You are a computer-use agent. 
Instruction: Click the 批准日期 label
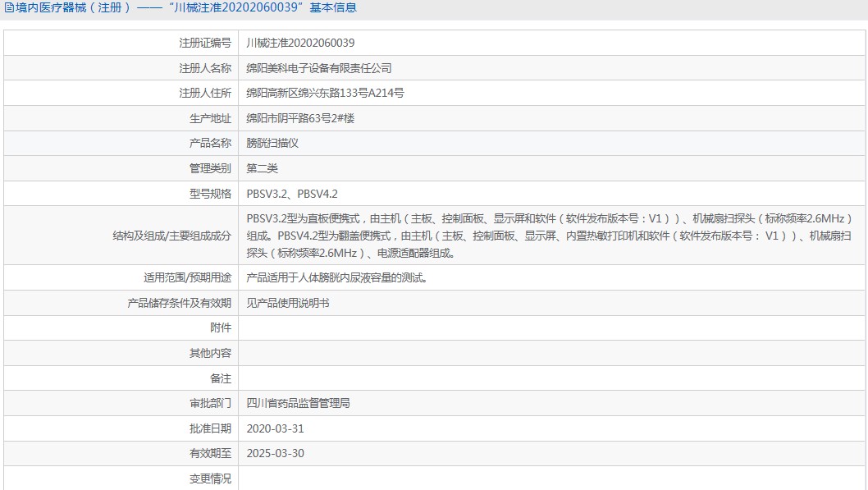[210, 428]
